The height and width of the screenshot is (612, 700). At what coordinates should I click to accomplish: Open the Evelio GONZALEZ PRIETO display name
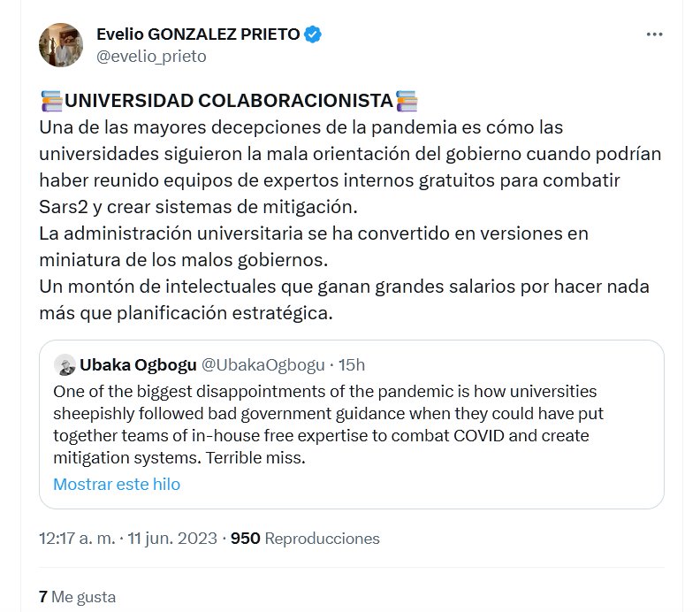pos(198,34)
